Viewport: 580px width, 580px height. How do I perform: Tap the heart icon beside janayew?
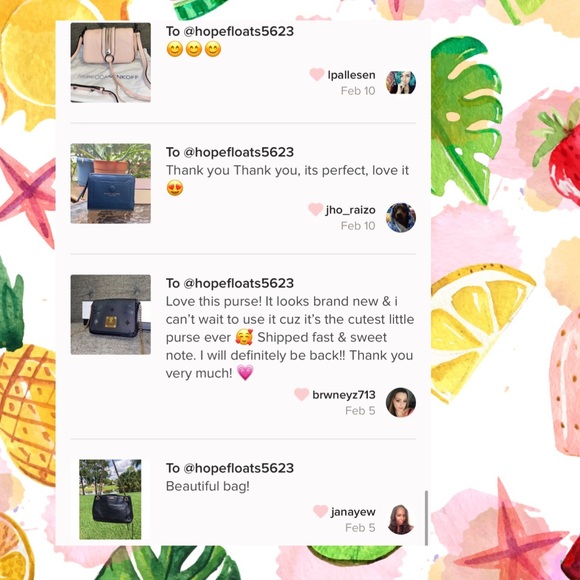tap(320, 512)
